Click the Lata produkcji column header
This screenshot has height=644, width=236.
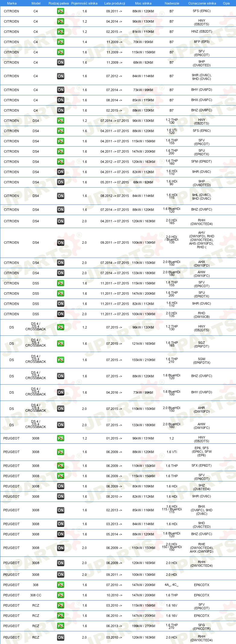point(115,3)
